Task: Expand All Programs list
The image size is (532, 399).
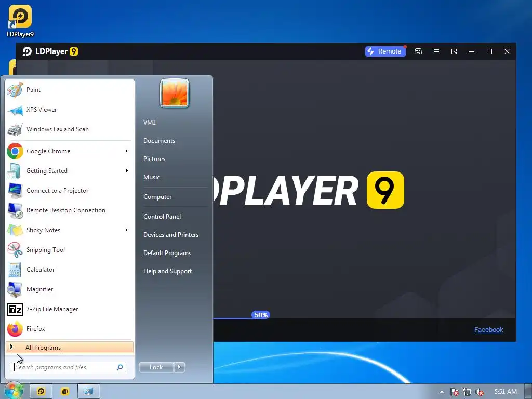Action: 70,348
